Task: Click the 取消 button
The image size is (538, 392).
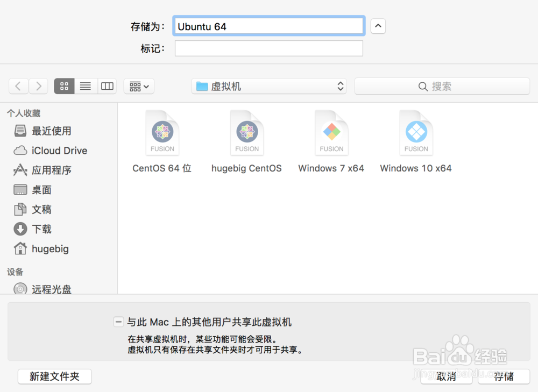Action: pyautogui.click(x=447, y=376)
